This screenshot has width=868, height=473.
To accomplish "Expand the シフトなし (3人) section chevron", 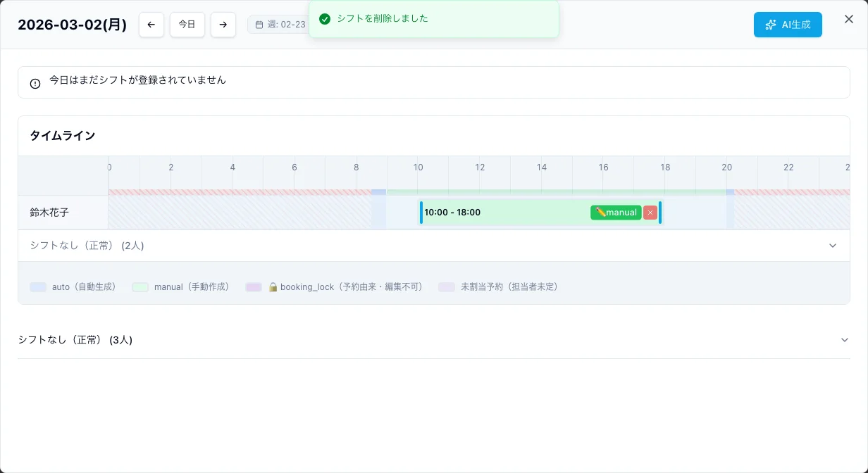I will [845, 340].
